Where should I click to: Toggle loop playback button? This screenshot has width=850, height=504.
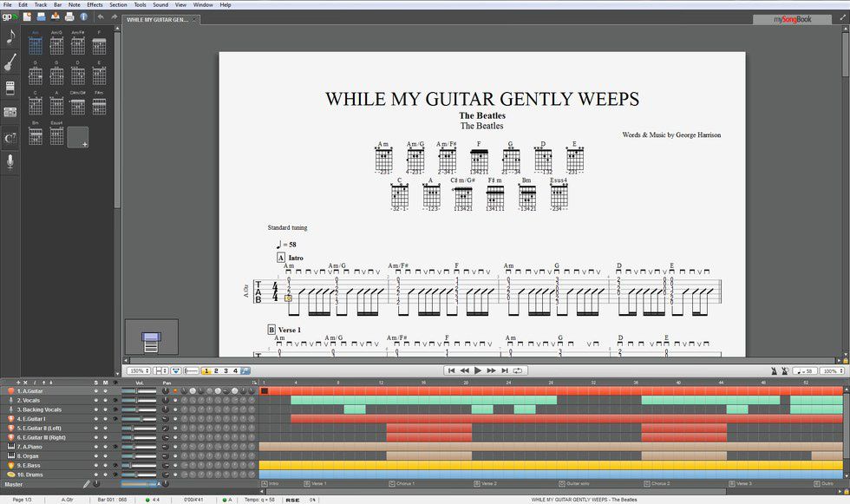coord(519,370)
